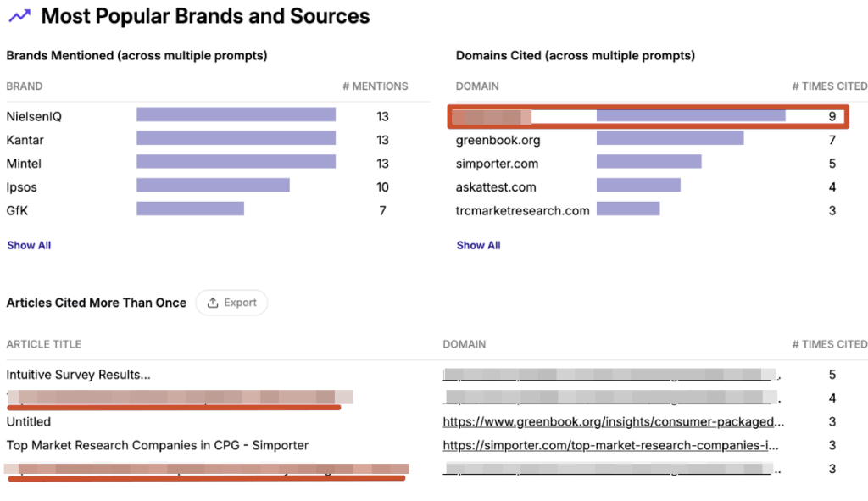Select the Mintel brand row
868x501 pixels.
pos(218,164)
